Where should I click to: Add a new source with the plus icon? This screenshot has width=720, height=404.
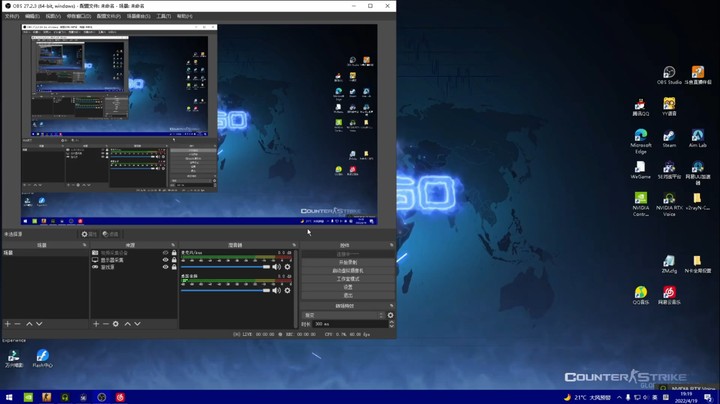[96, 324]
